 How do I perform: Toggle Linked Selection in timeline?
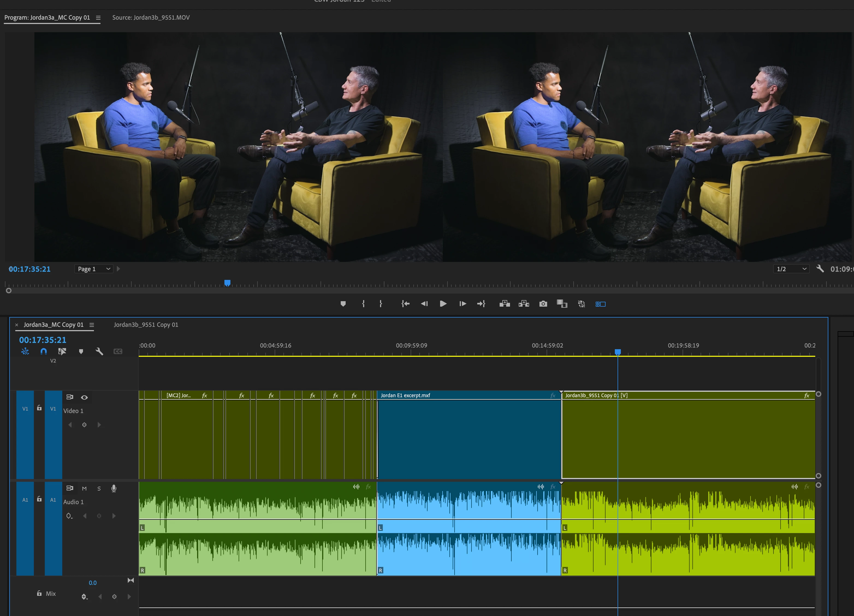[x=62, y=351]
